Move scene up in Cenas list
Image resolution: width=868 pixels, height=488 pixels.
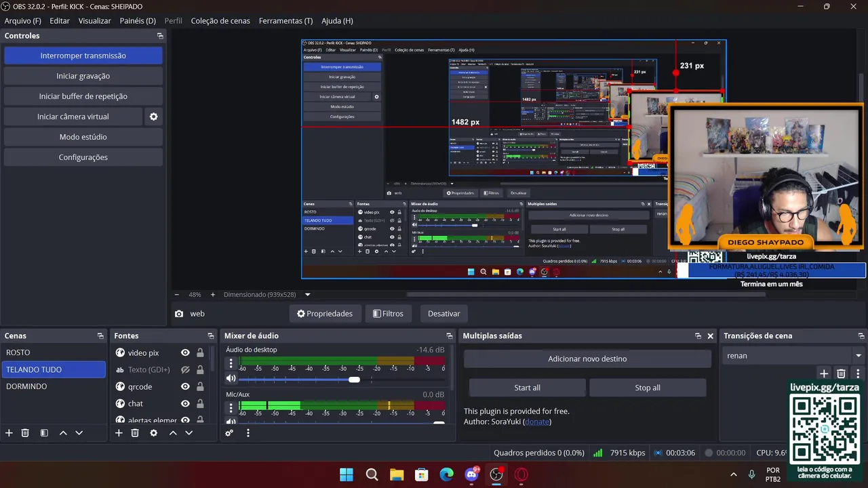[63, 432]
